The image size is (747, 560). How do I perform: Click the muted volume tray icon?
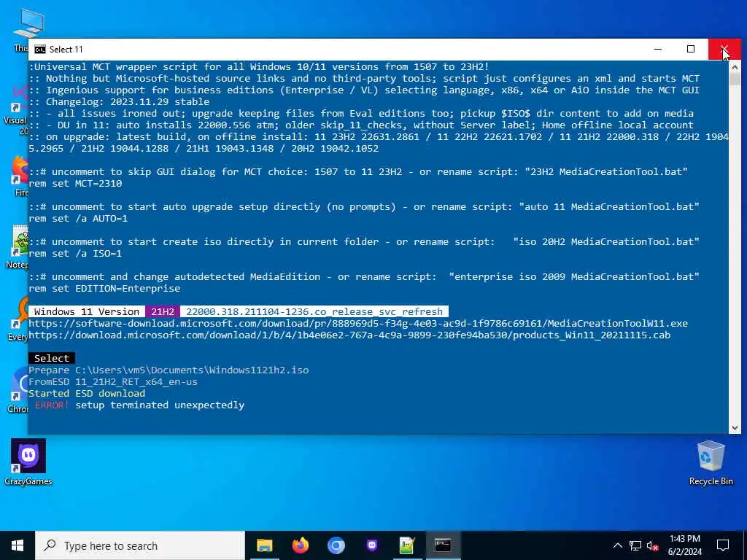click(653, 545)
